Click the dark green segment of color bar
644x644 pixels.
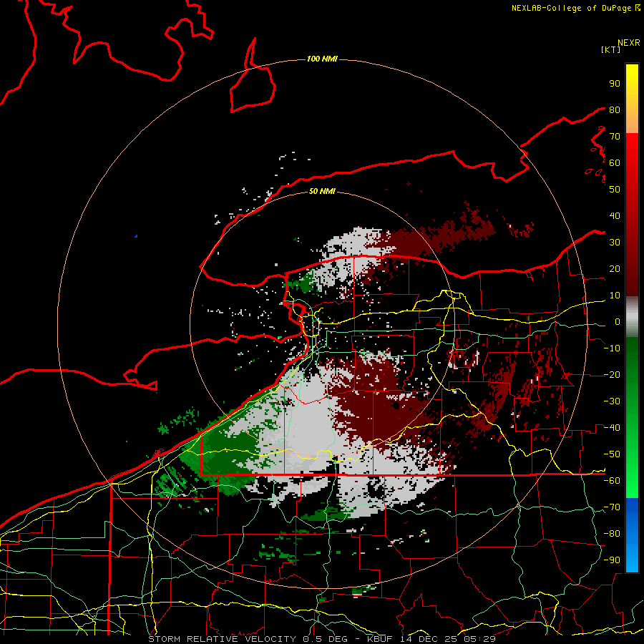tap(632, 361)
